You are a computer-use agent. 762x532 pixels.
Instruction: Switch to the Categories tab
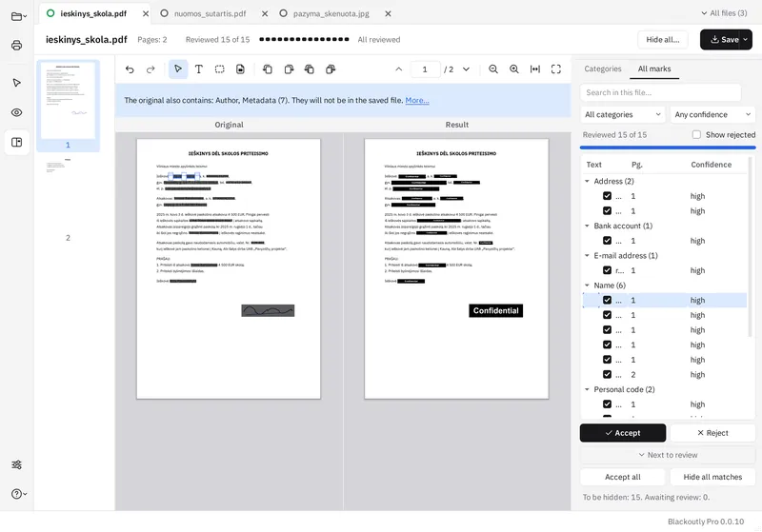(x=603, y=69)
